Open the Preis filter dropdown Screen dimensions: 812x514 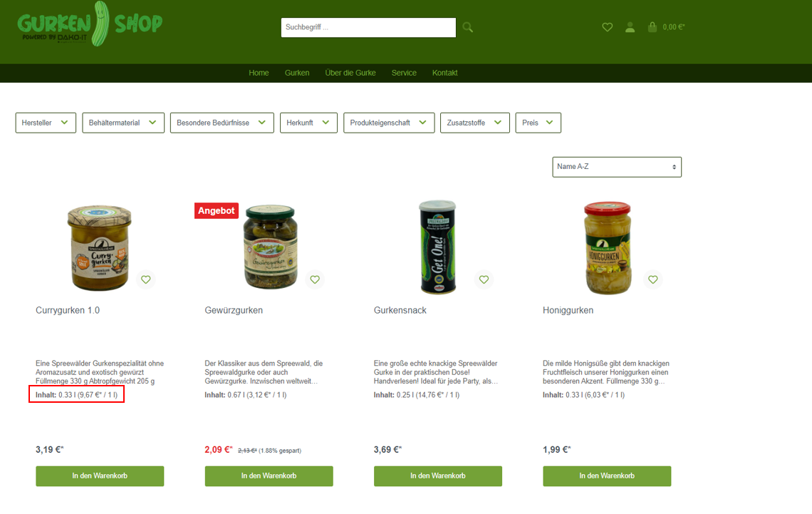point(538,123)
